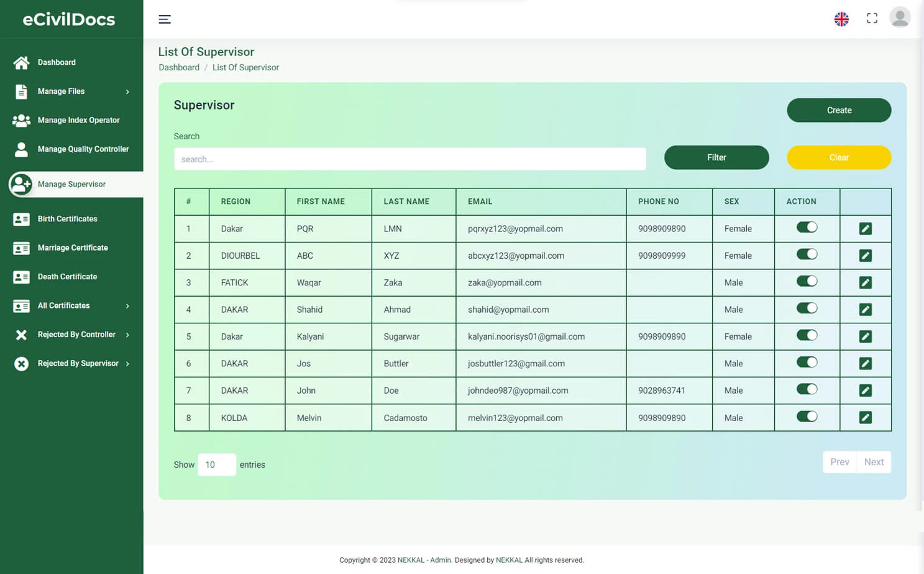Open the sidebar hamburger menu

(164, 19)
